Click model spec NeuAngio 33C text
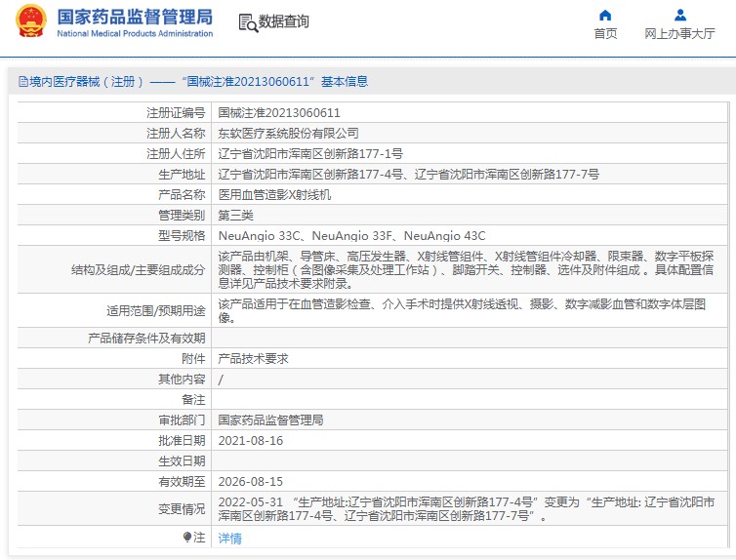The image size is (736, 560). point(259,236)
